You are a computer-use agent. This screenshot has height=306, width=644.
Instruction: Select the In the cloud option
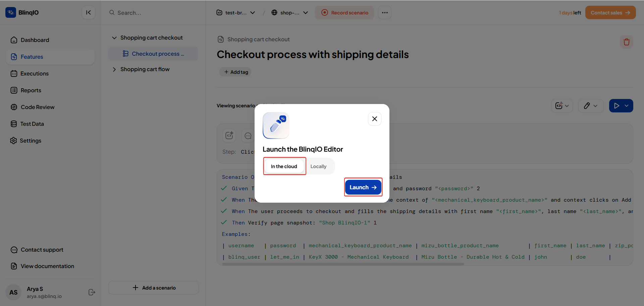coord(284,166)
